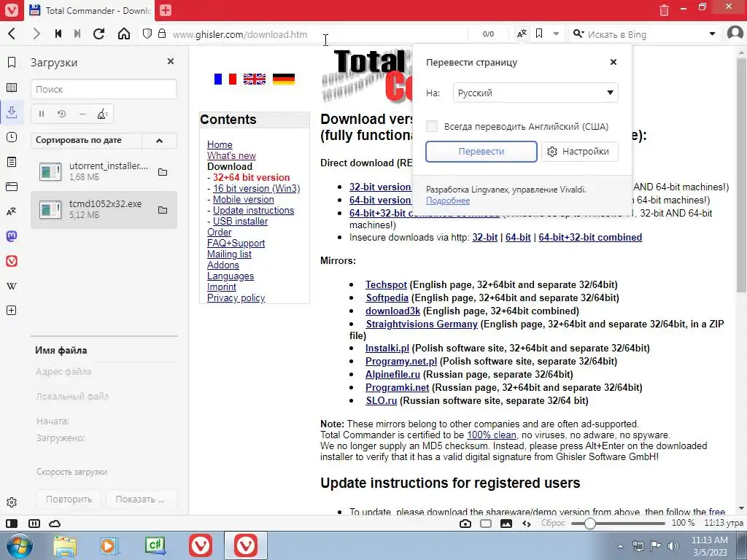Viewport: 747px width, 560px height.
Task: Click the Сброс zoom reset button
Action: tap(553, 523)
